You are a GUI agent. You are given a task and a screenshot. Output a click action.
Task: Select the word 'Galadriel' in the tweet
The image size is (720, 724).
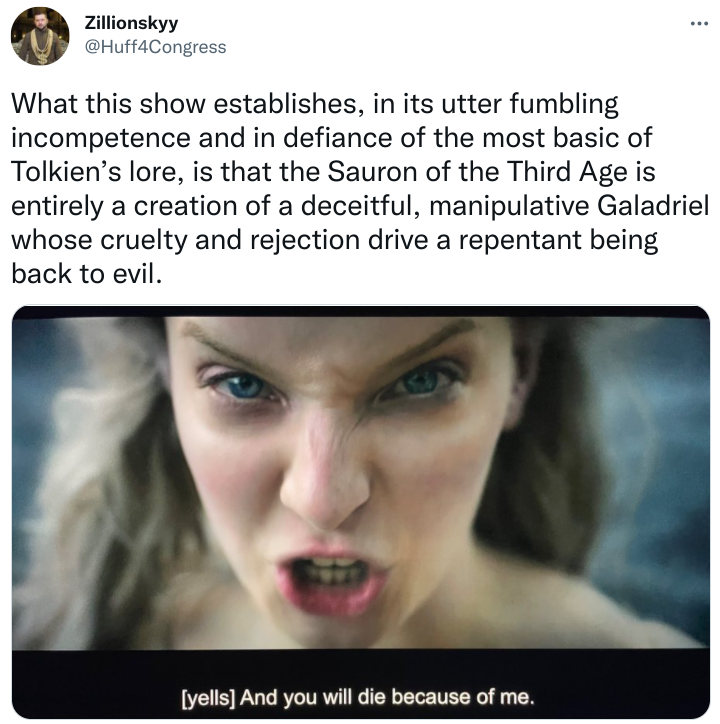coord(653,205)
